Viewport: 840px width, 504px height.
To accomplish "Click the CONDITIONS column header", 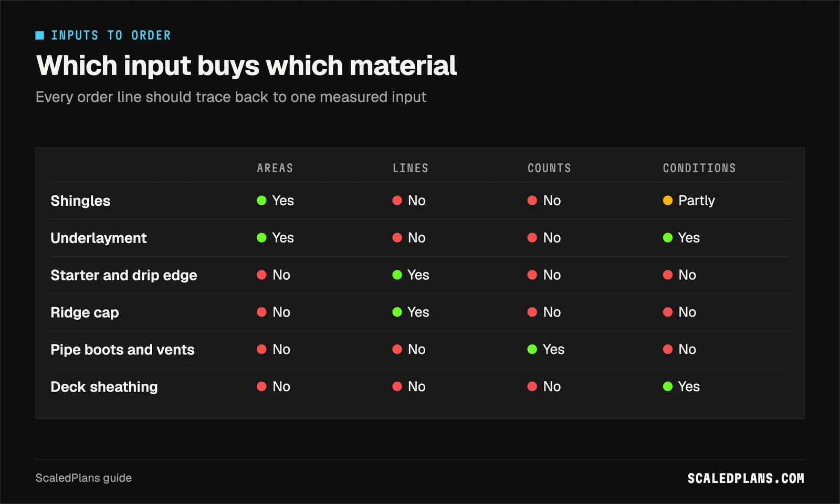I will coord(699,168).
